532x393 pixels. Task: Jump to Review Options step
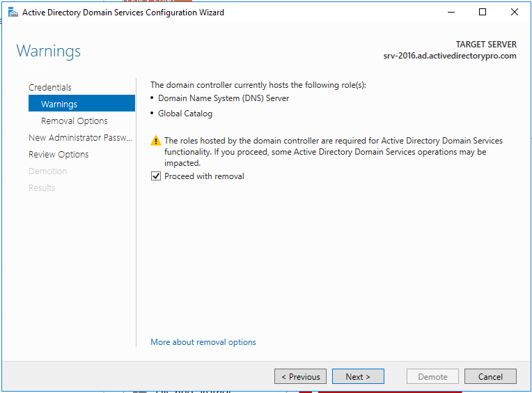point(58,155)
